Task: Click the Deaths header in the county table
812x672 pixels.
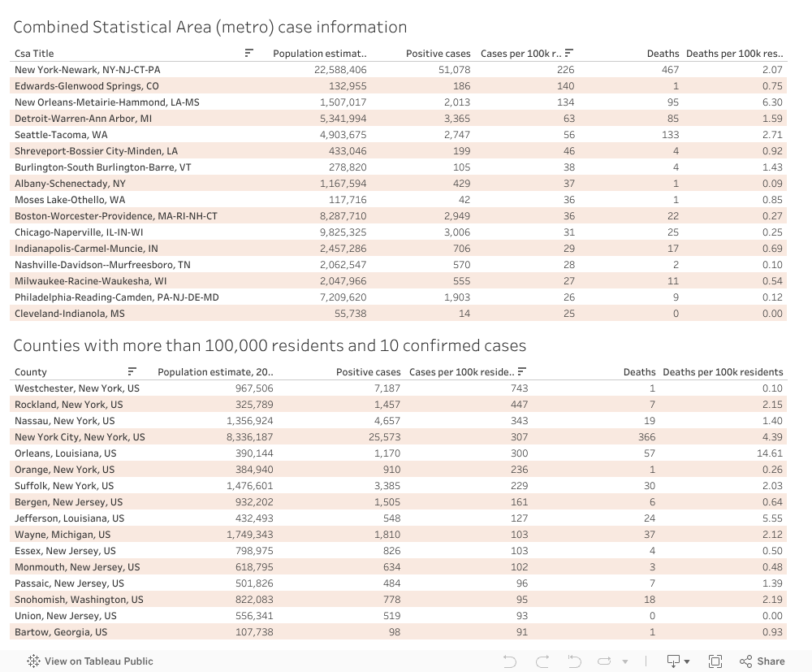Action: point(639,372)
